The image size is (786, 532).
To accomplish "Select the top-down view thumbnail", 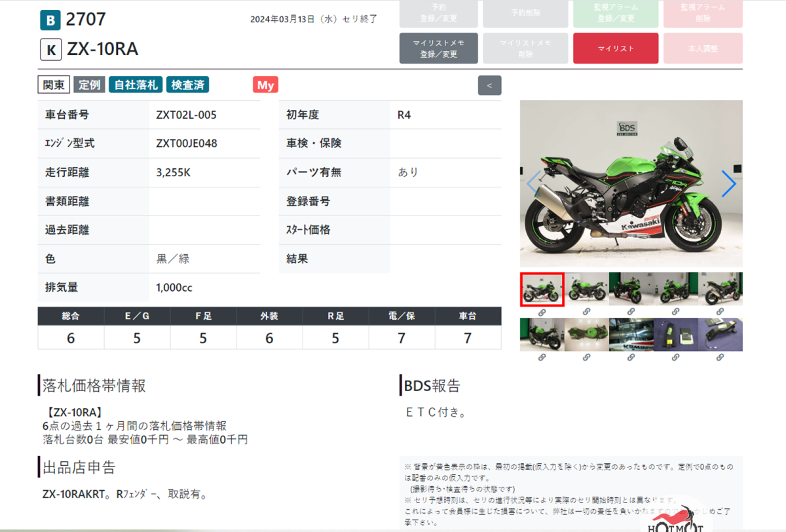I will 587,335.
